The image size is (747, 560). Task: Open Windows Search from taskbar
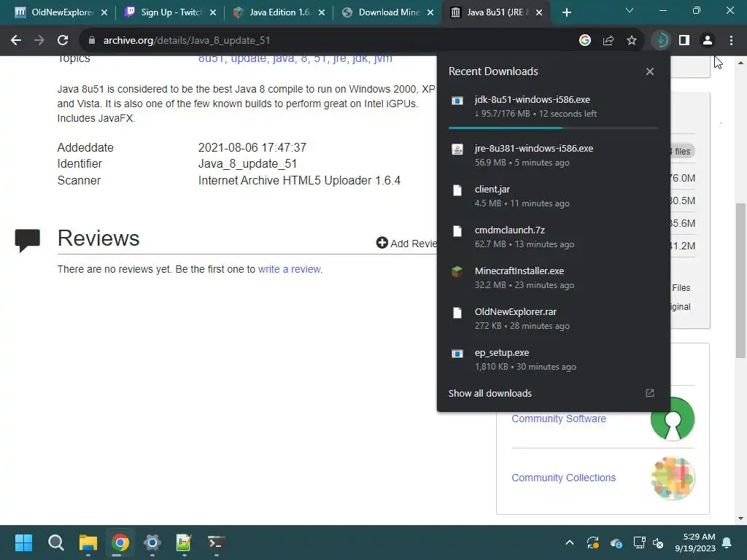click(55, 542)
